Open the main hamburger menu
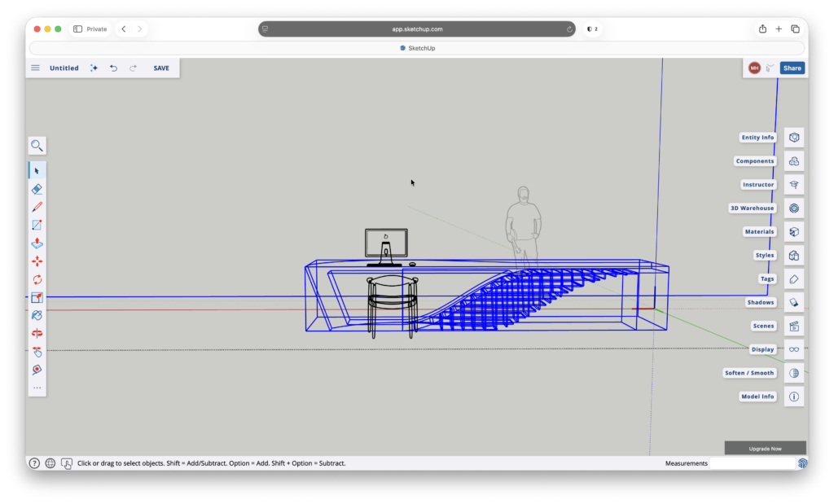Viewport: 834px width, 504px height. coord(35,68)
